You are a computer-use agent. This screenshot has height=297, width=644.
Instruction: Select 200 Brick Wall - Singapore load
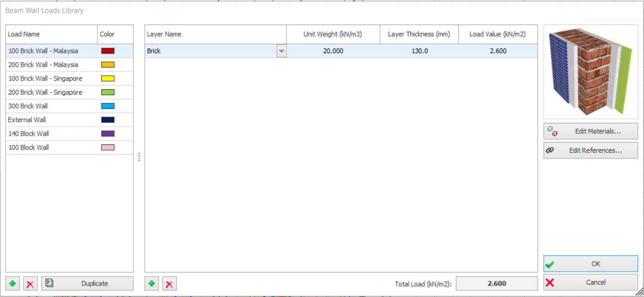coord(45,92)
